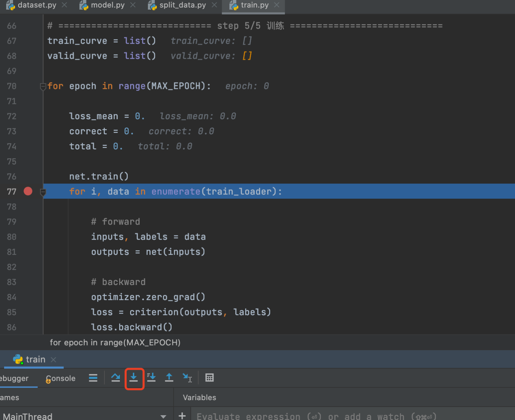Click the Python file icon on train tab
This screenshot has height=420, width=515.
18,359
